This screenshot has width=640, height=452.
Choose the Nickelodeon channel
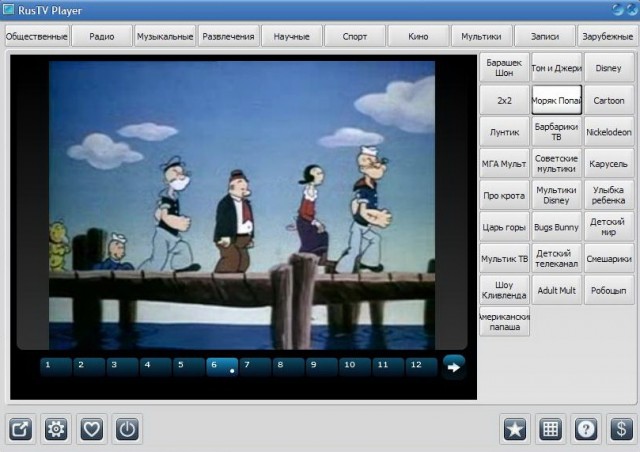(608, 132)
